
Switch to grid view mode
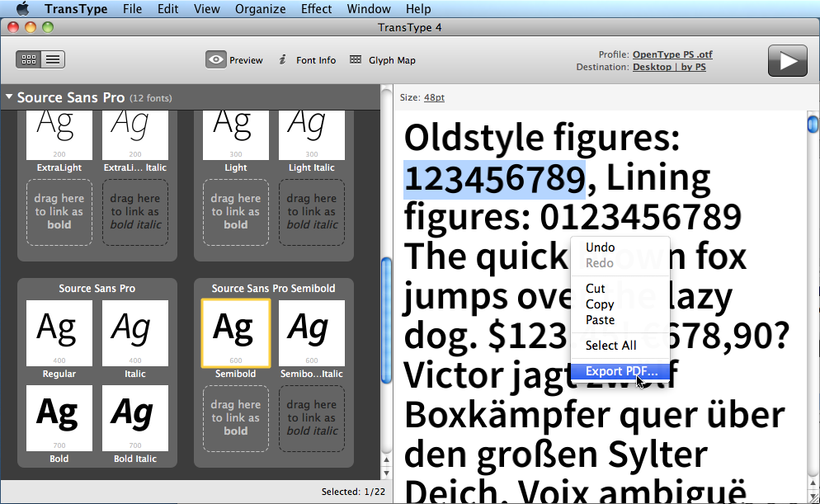(x=29, y=59)
